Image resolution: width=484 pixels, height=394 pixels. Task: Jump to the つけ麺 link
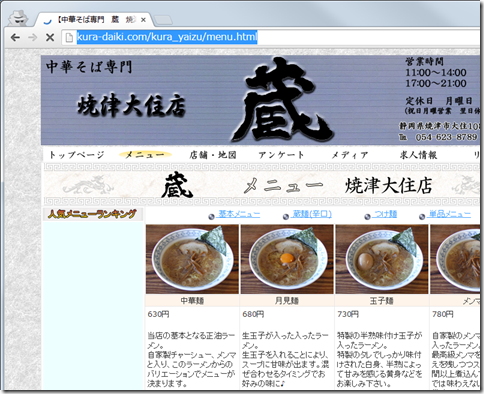click(385, 214)
